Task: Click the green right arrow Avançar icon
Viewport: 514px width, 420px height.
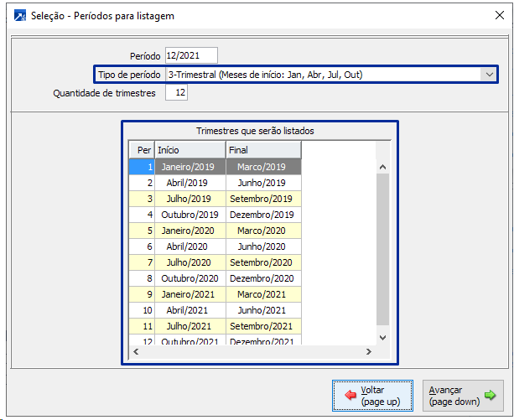Action: click(x=491, y=396)
